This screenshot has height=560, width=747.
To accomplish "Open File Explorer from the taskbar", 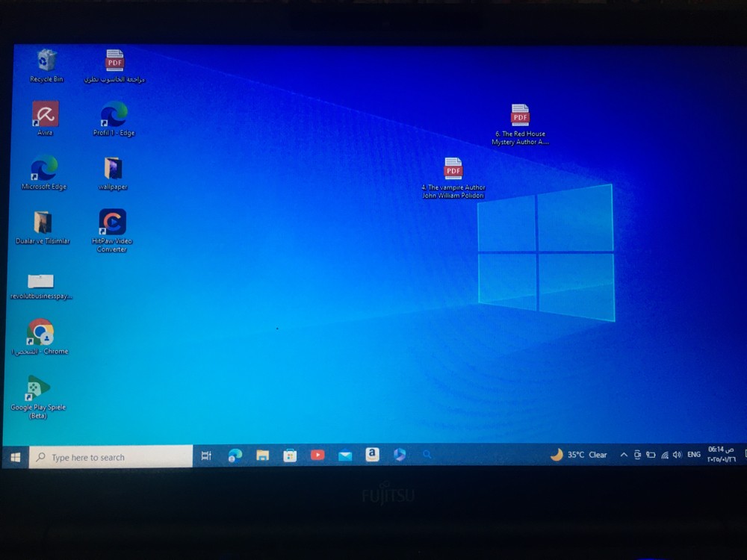I will click(262, 455).
